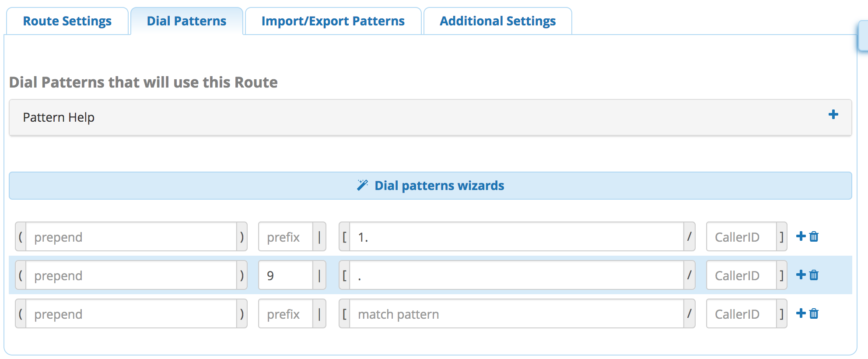Click the empty match pattern field
This screenshot has width=868, height=359.
tap(517, 314)
